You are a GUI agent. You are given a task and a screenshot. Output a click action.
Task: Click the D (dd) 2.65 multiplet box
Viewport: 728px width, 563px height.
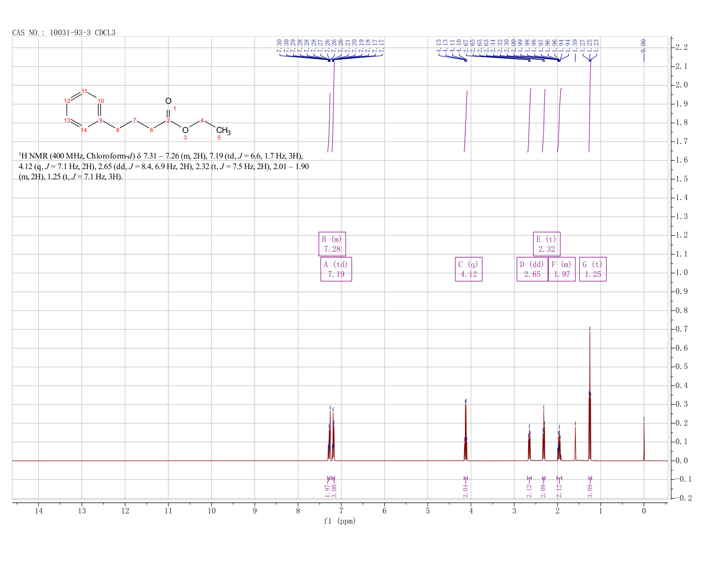532,269
